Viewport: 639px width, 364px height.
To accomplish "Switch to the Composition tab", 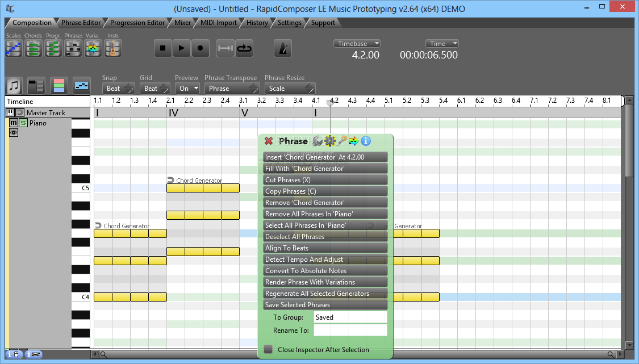I will pyautogui.click(x=32, y=23).
